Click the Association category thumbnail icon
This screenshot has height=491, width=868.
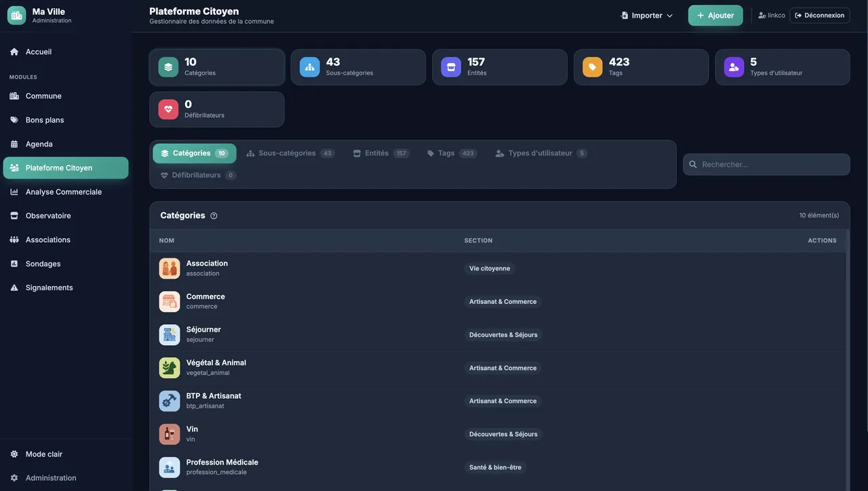[170, 269]
